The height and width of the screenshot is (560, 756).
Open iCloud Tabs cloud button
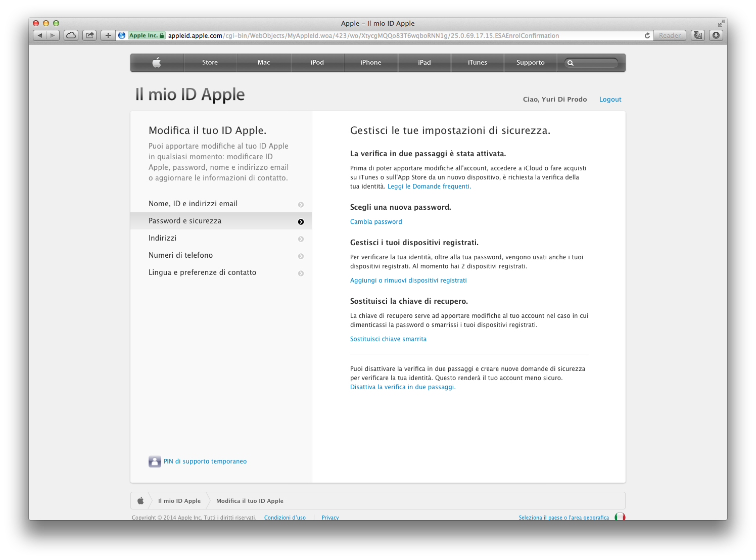click(71, 35)
